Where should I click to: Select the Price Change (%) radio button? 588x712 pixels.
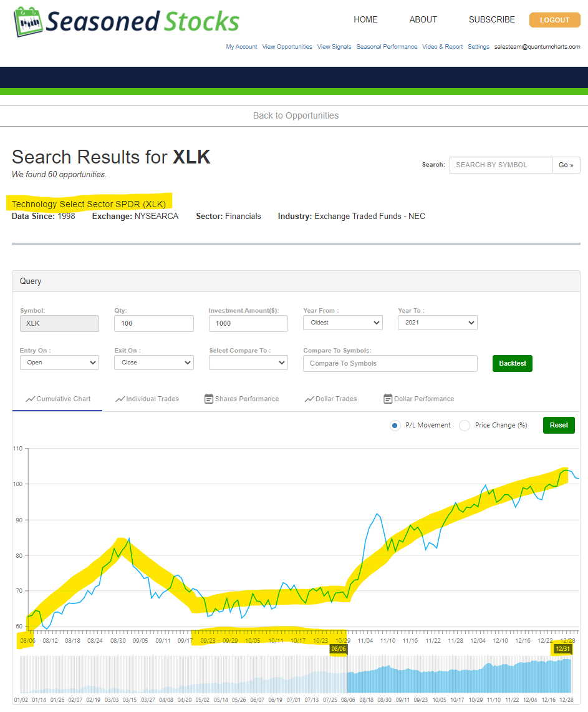(x=464, y=426)
